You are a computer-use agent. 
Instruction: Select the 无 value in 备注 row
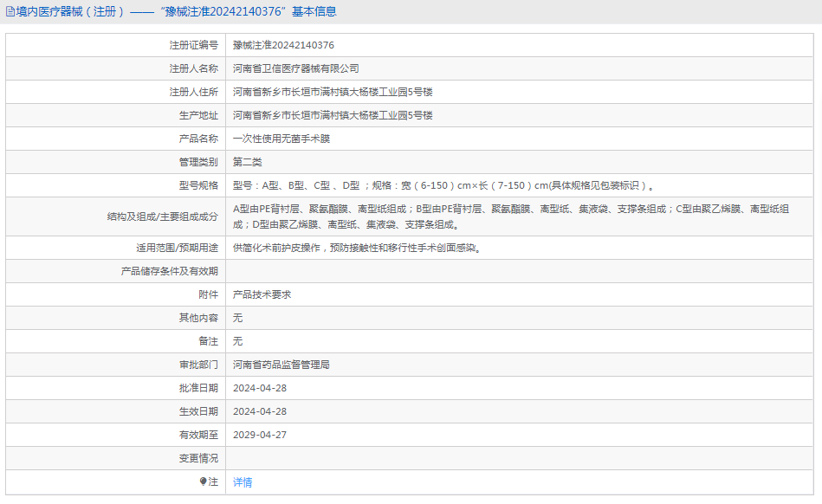(x=237, y=341)
